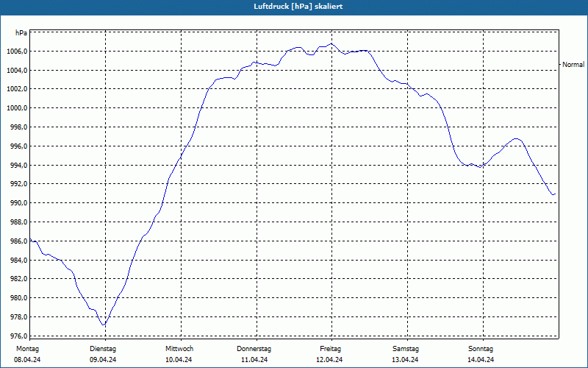The width and height of the screenshot is (588, 368).
Task: Select the 998,0 axis value
Action: tap(18, 127)
